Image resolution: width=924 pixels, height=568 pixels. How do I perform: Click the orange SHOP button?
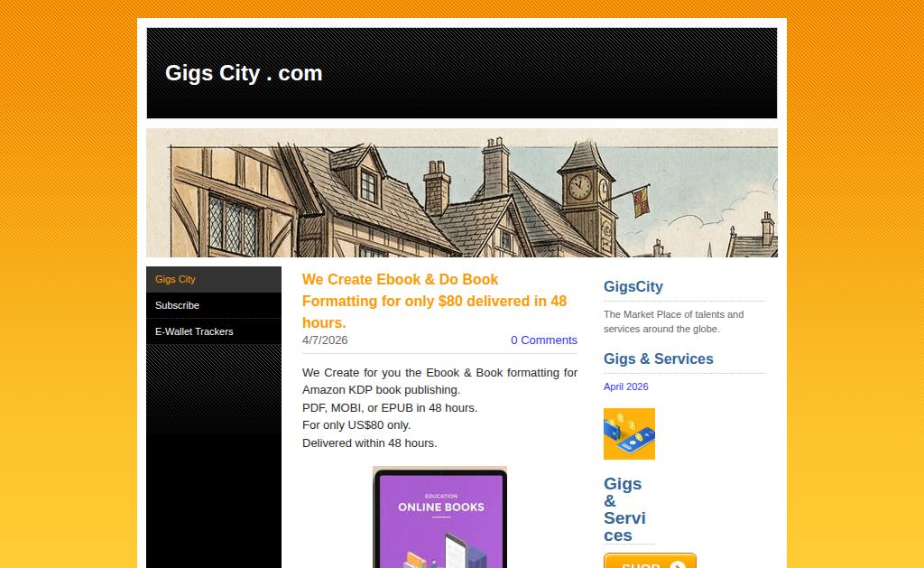(650, 561)
